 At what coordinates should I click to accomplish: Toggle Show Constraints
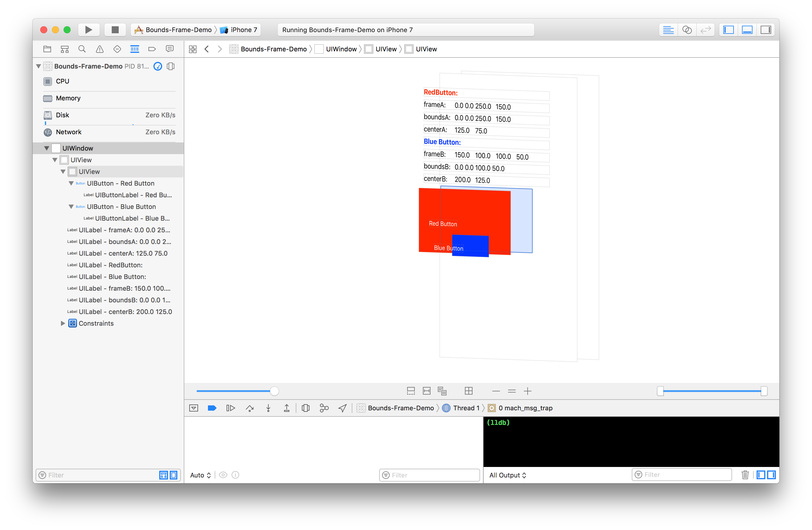pyautogui.click(x=427, y=391)
